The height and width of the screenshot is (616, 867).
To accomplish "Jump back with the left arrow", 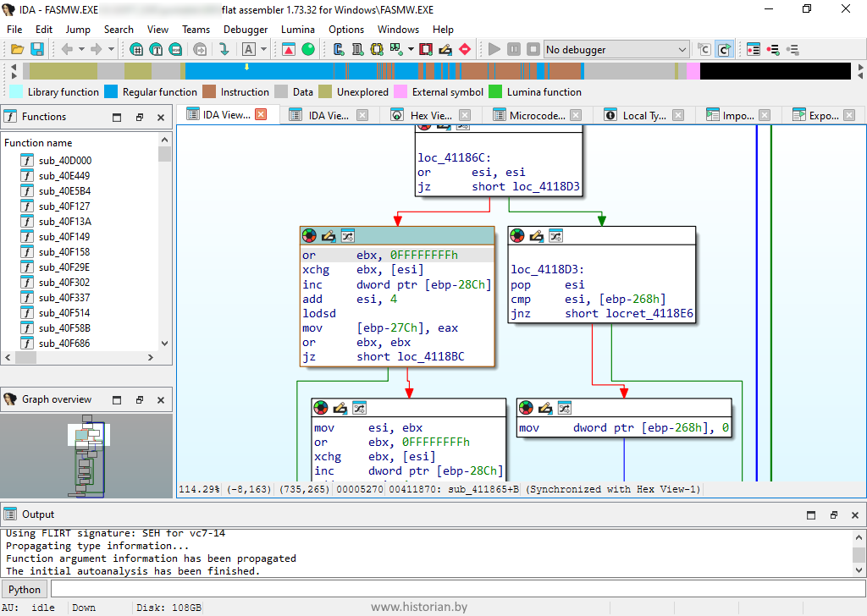I will (67, 49).
